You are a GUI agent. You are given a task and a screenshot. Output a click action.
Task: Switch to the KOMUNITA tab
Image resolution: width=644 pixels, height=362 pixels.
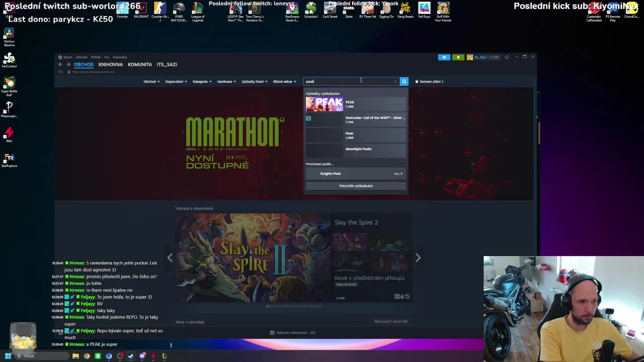click(x=140, y=64)
